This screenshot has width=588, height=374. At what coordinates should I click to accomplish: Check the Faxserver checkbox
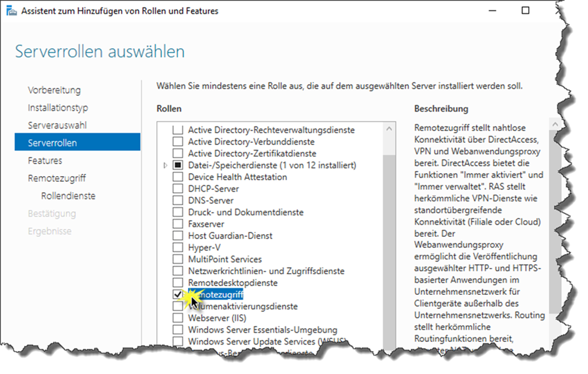click(178, 224)
